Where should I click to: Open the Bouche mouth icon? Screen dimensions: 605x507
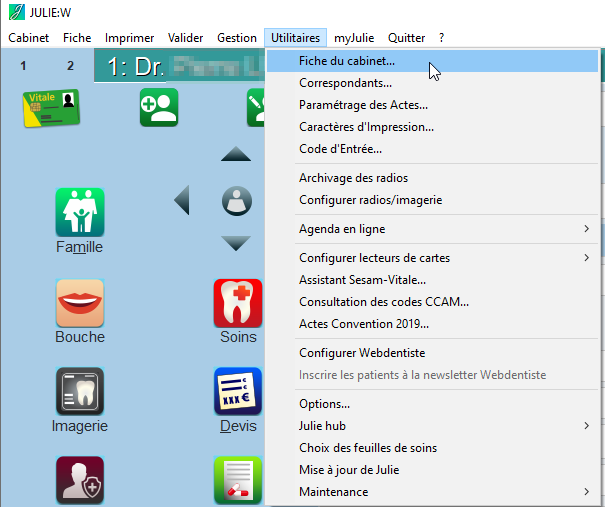click(x=80, y=303)
